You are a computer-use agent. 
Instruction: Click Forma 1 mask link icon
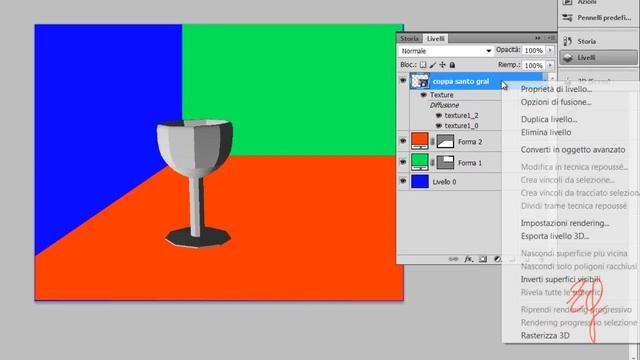tap(433, 162)
